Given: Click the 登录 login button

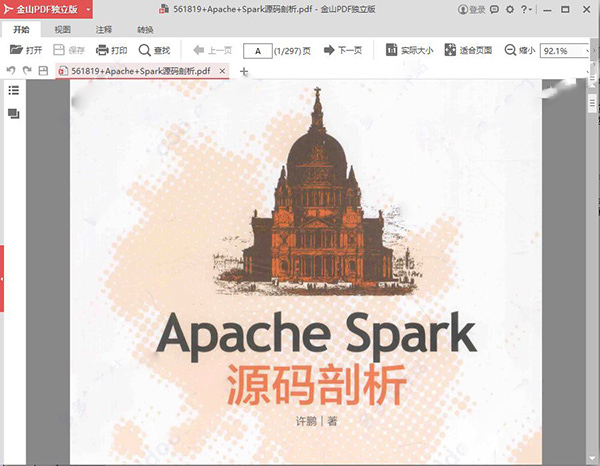Looking at the screenshot, I should (x=471, y=10).
